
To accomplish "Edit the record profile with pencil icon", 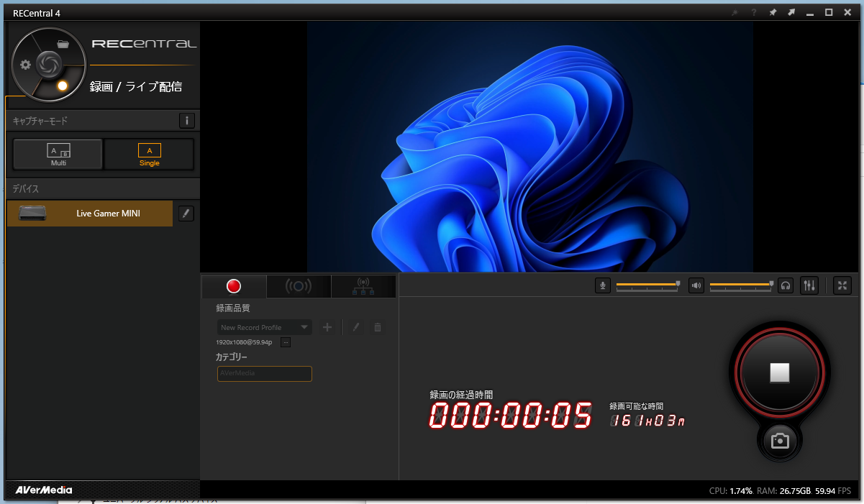I will (x=356, y=327).
